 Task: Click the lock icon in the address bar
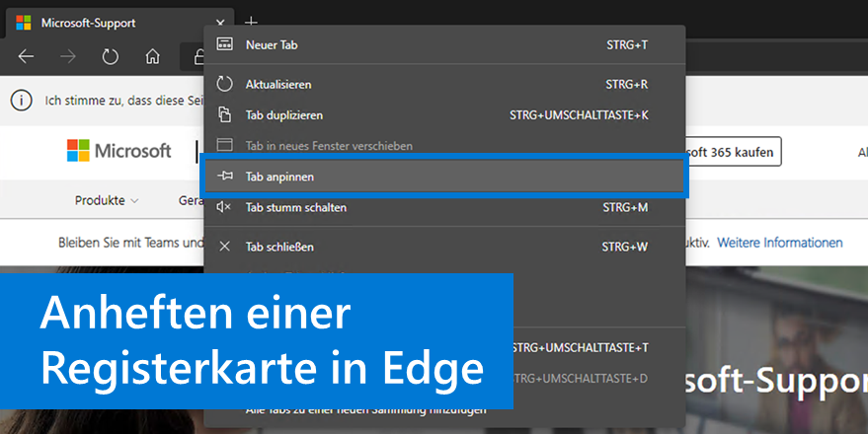point(198,56)
